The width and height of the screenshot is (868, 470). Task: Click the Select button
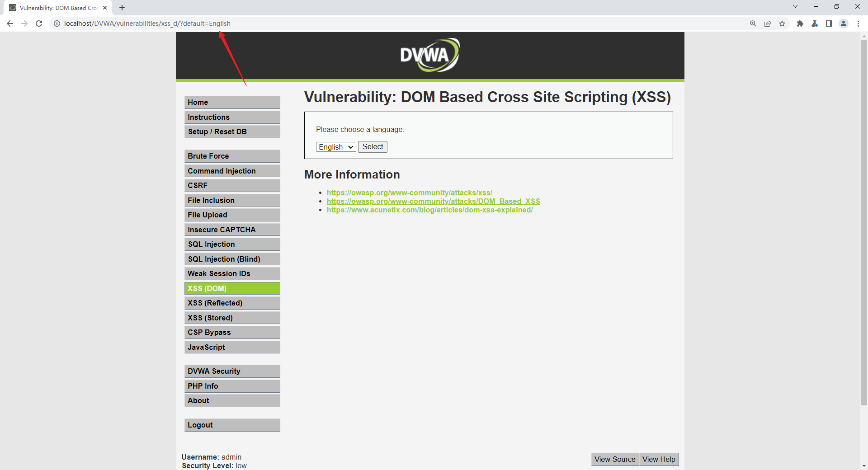click(x=373, y=147)
